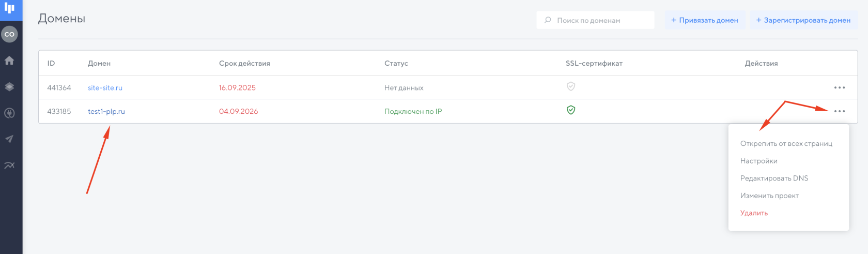Toggle three-dots actions menu for test1-plp.ru

840,111
